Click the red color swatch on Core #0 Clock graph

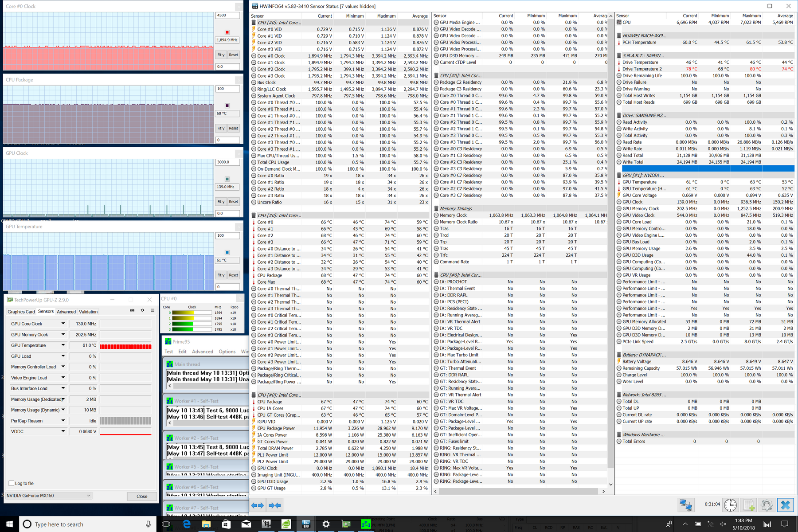pyautogui.click(x=227, y=32)
